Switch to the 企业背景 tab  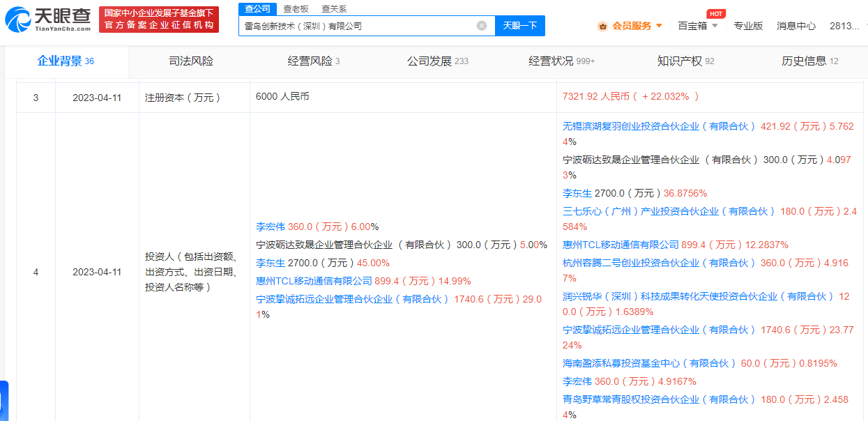[66, 61]
